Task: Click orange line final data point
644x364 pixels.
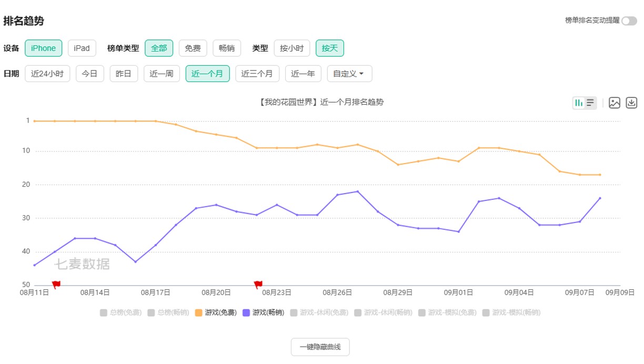Action: 600,175
